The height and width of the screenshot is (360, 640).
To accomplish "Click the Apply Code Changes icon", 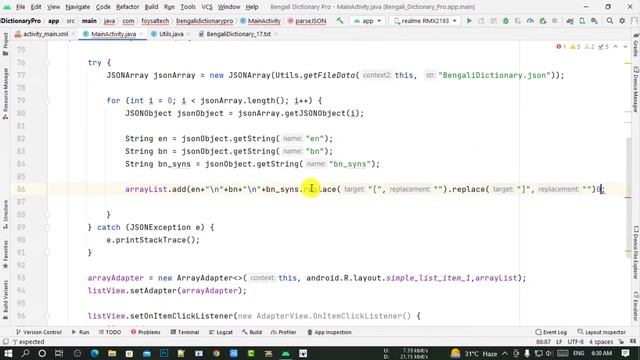I will [493, 20].
